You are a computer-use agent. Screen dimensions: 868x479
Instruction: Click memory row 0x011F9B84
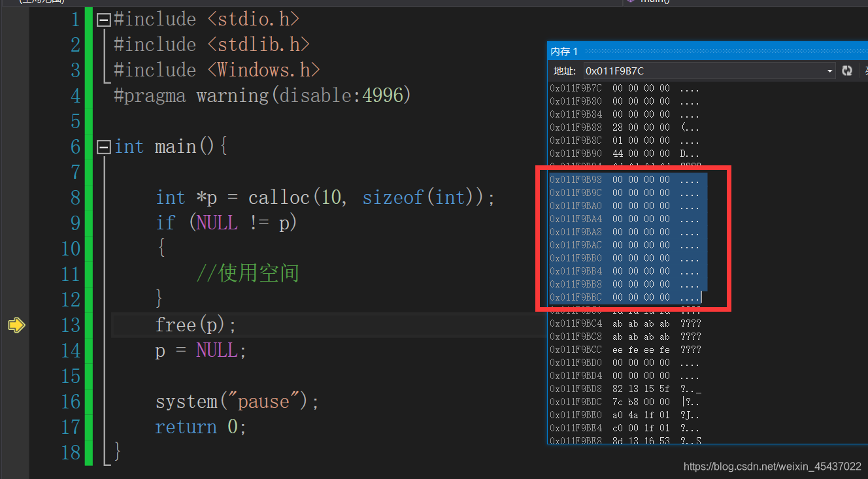(x=624, y=114)
